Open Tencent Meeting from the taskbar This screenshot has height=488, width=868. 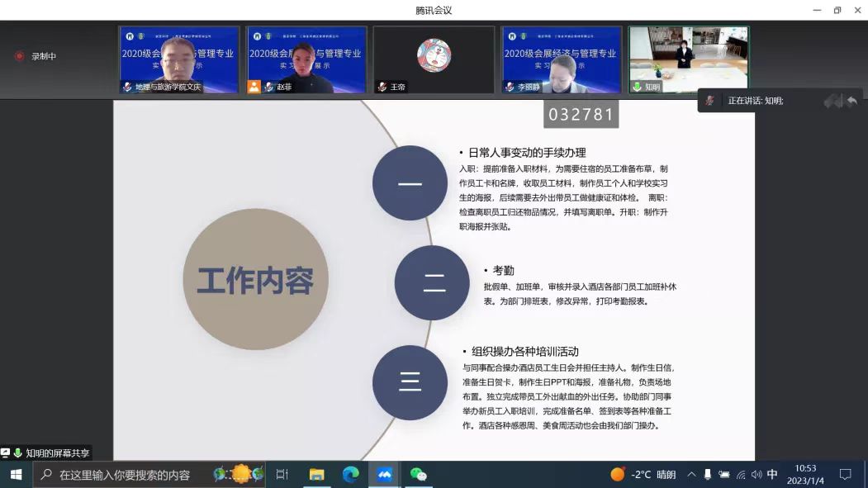tap(384, 475)
